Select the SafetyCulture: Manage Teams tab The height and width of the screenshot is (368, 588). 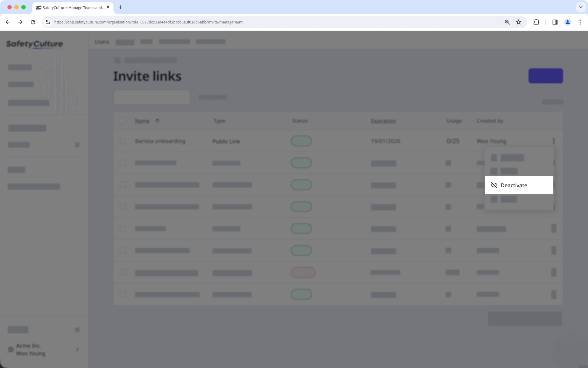tap(73, 7)
